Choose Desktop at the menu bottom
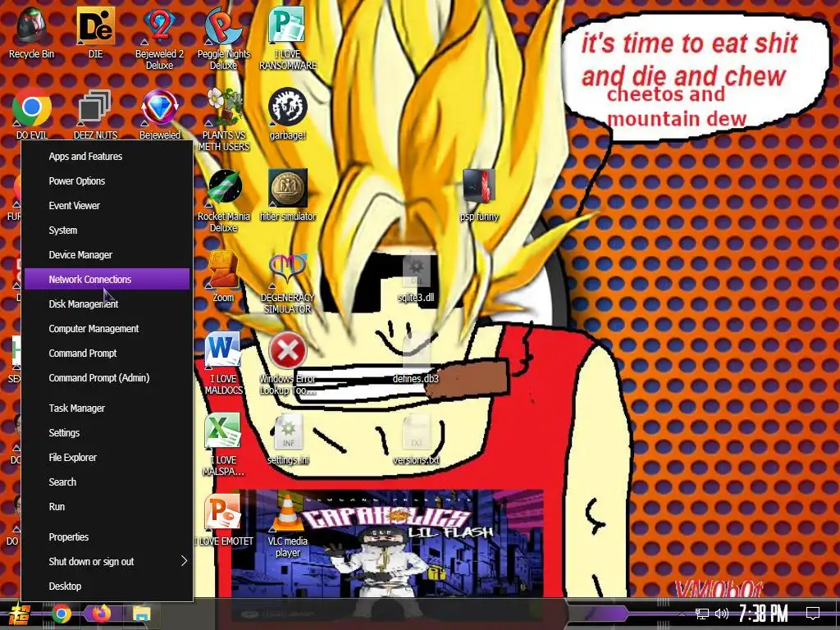840x630 pixels. 107,586
